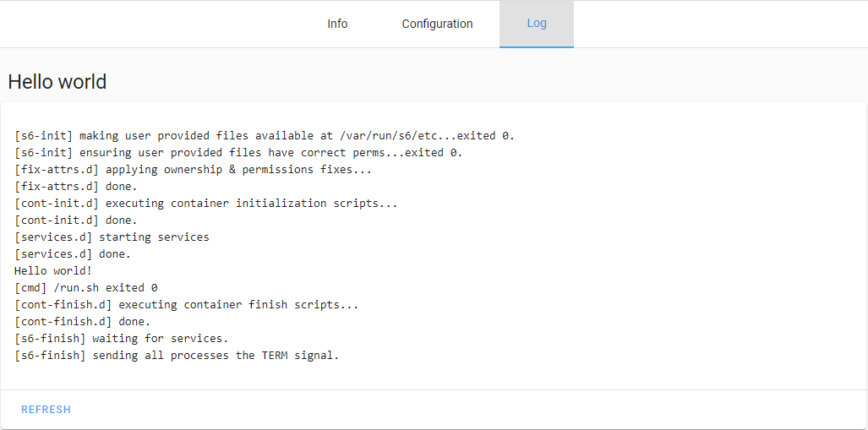Viewport: 868px width, 430px height.
Task: Switch to the Info tab
Action: coord(337,24)
